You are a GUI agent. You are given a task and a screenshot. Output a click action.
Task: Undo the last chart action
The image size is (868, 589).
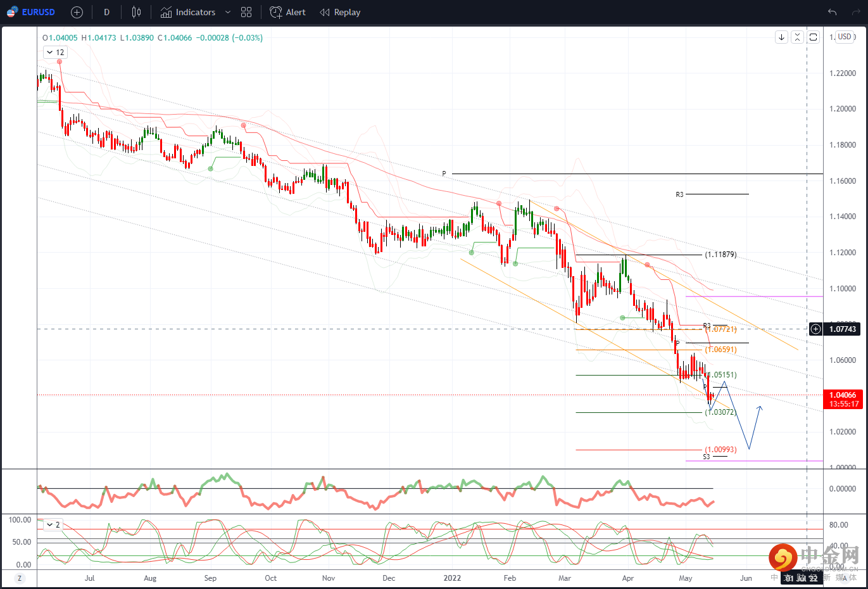coord(832,12)
